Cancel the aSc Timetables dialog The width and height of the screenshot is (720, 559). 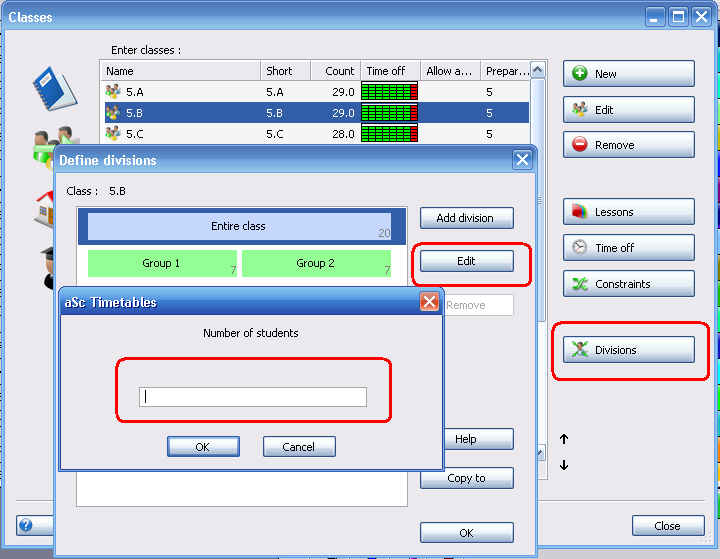point(299,447)
